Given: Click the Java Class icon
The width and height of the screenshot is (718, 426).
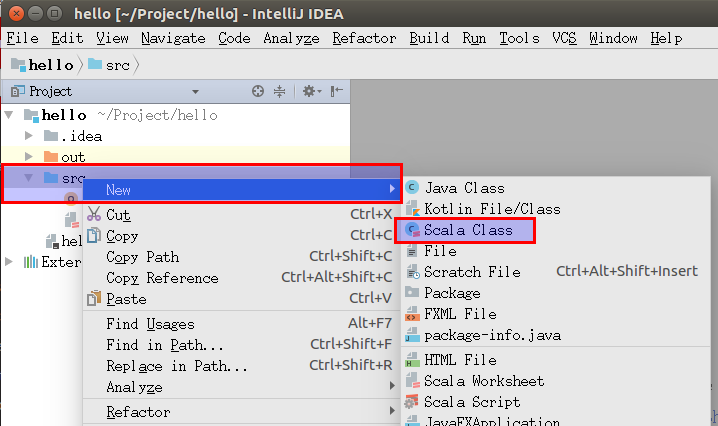Looking at the screenshot, I should 411,188.
